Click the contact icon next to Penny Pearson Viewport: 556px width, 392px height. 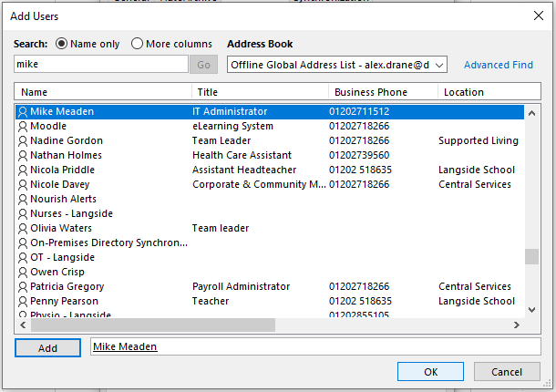coord(23,302)
